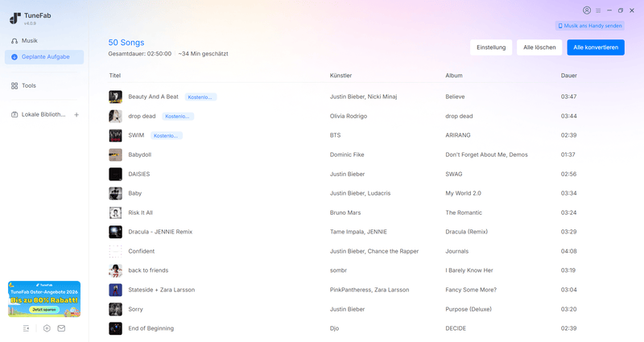This screenshot has width=644, height=342.
Task: Open the Musik section in sidebar
Action: [x=44, y=41]
